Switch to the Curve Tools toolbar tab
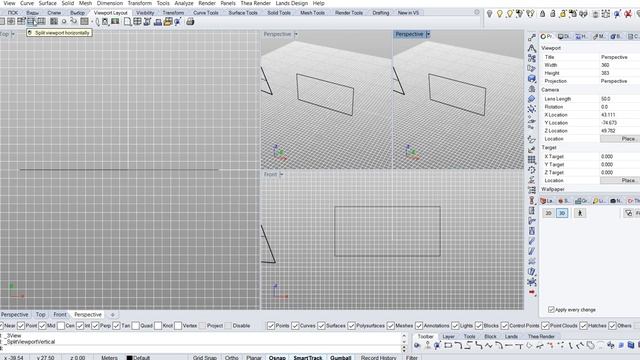 click(x=206, y=13)
